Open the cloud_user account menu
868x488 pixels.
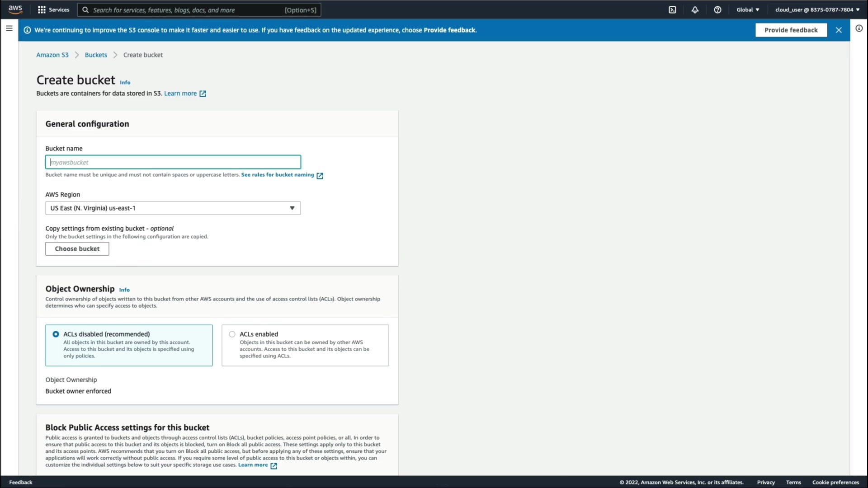[817, 9]
